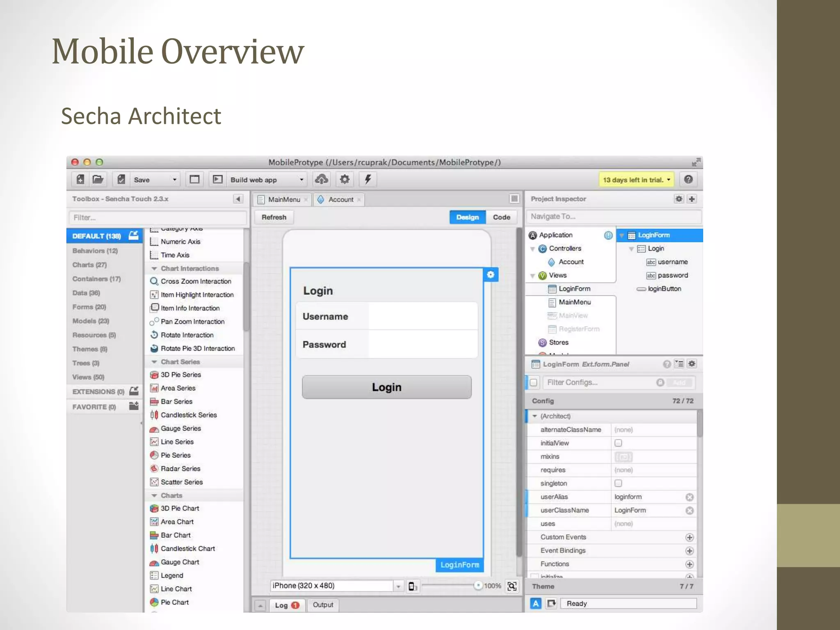Add a Custom Events entry
840x630 pixels.
coord(689,537)
